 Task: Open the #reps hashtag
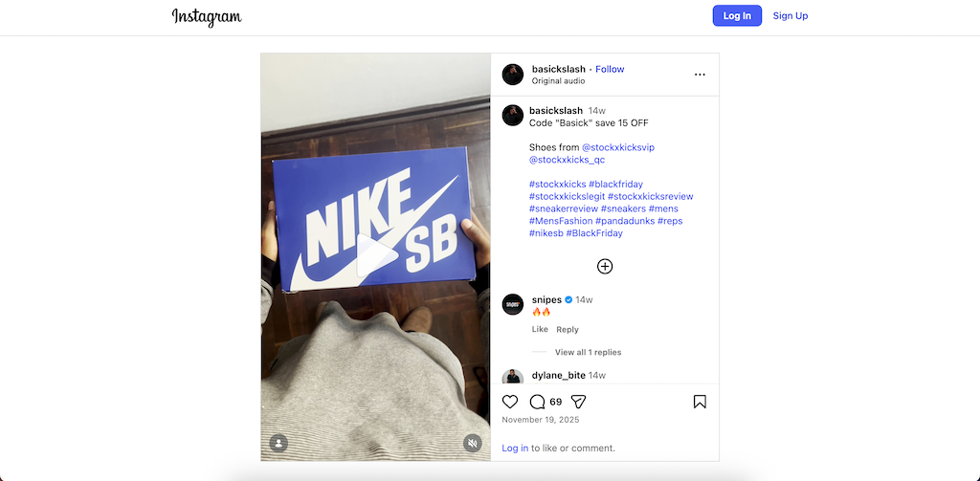click(670, 221)
